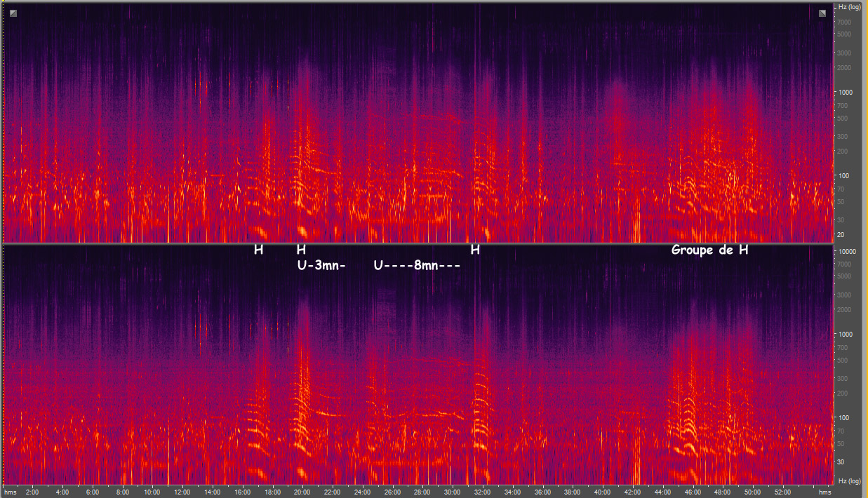Viewport: 868px width, 498px height.
Task: Click the fade-in handle at top-left corner
Action: tap(14, 13)
